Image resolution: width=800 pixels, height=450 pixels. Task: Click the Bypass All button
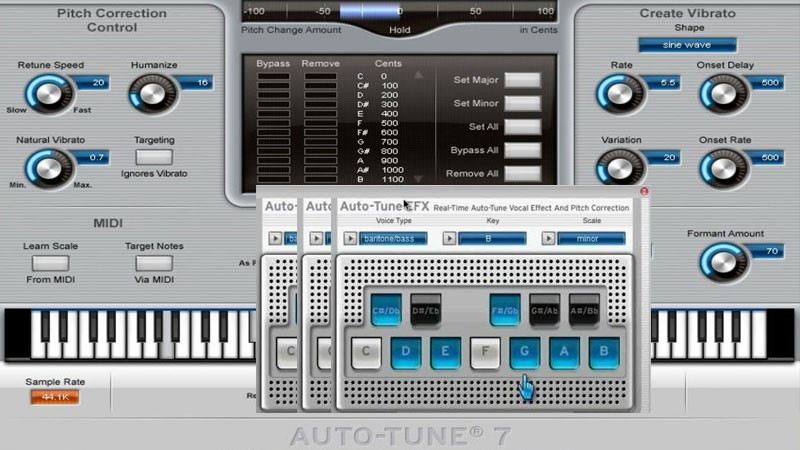(523, 151)
